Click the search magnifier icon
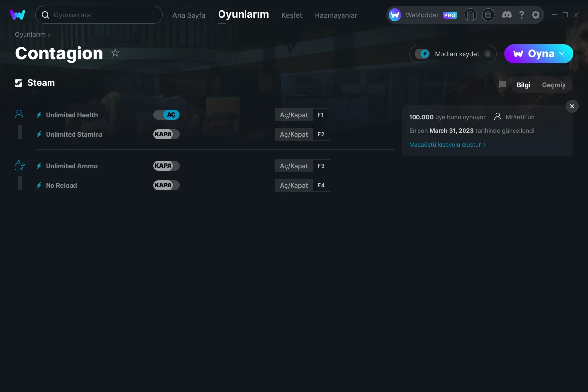Viewport: 588px width, 392px height. pyautogui.click(x=45, y=15)
